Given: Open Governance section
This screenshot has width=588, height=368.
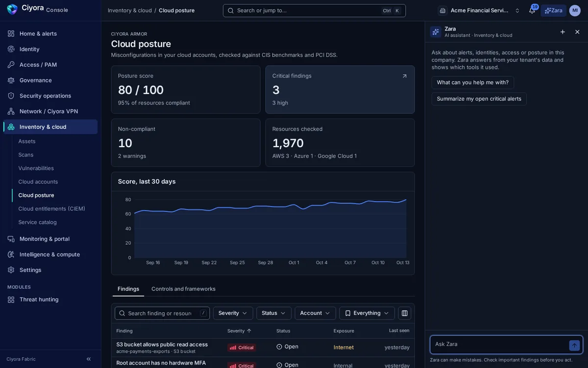Looking at the screenshot, I should coord(50,80).
